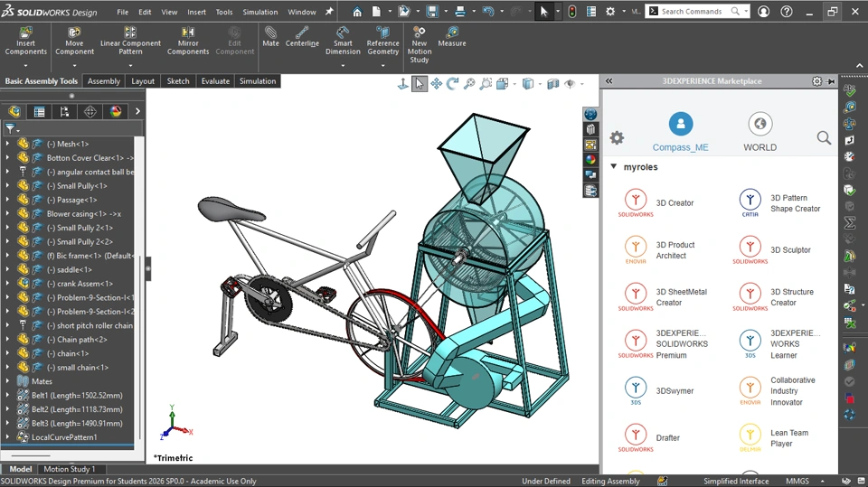Open the ConfigurationManager tab icon
Image resolution: width=868 pixels, height=487 pixels.
[65, 112]
